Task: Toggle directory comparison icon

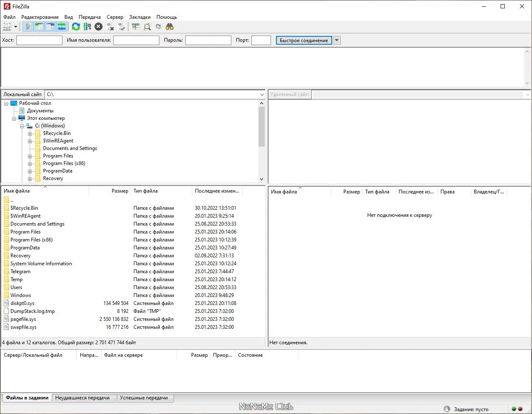Action: tap(147, 27)
